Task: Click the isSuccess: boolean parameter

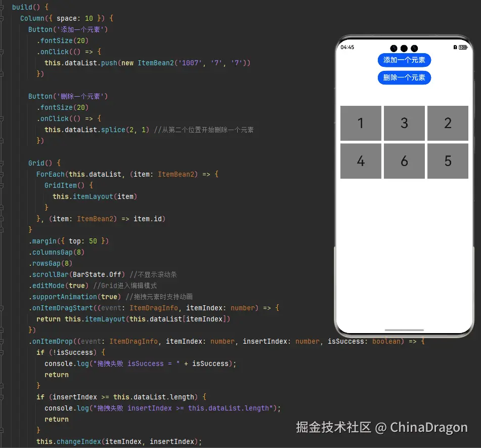Action: pos(364,342)
